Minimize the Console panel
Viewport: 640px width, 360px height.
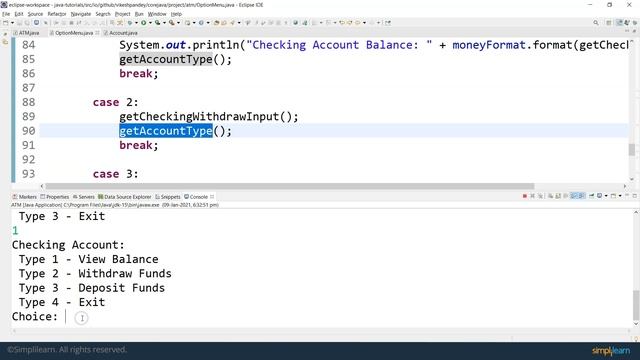(x=627, y=196)
